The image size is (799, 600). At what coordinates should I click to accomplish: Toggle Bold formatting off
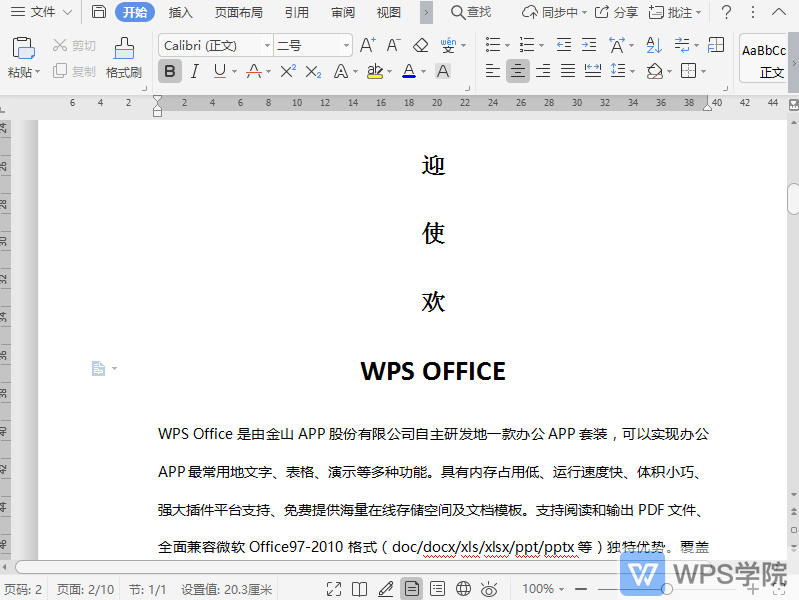[170, 71]
